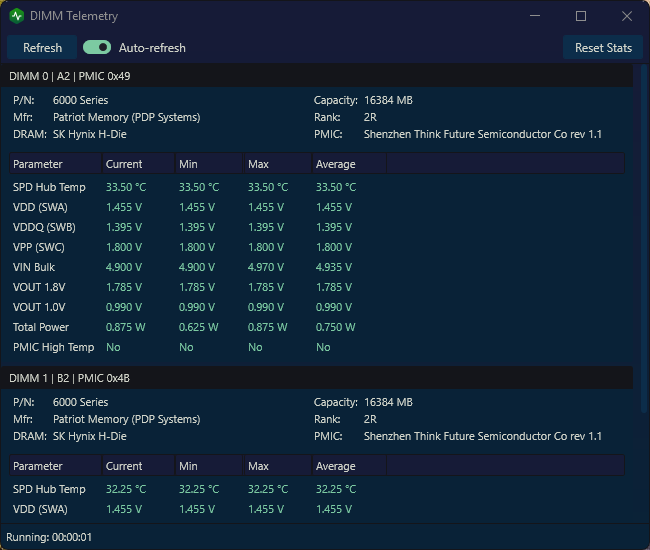This screenshot has width=650, height=550.
Task: Click Total Power average value 0.750 W
Action: (x=335, y=327)
